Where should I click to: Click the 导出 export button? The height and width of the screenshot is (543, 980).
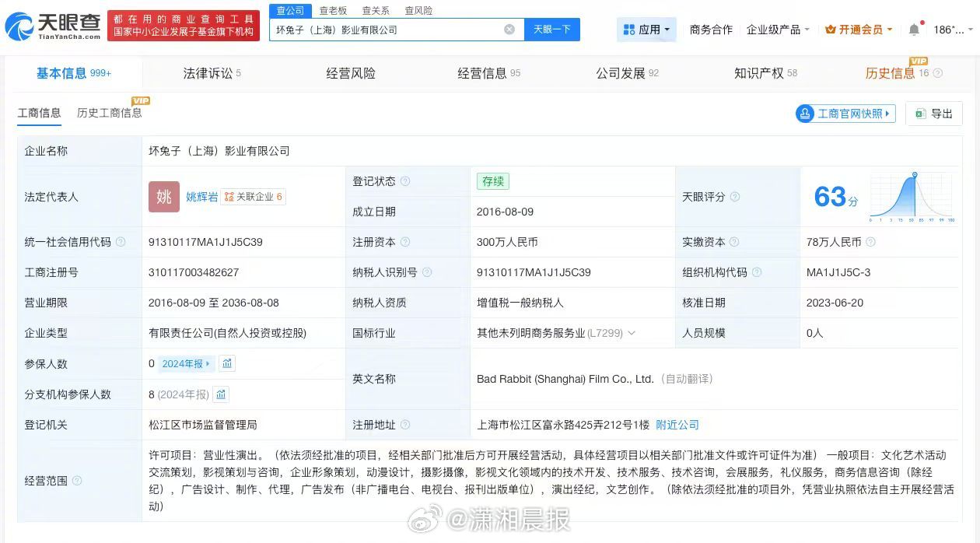(x=934, y=114)
